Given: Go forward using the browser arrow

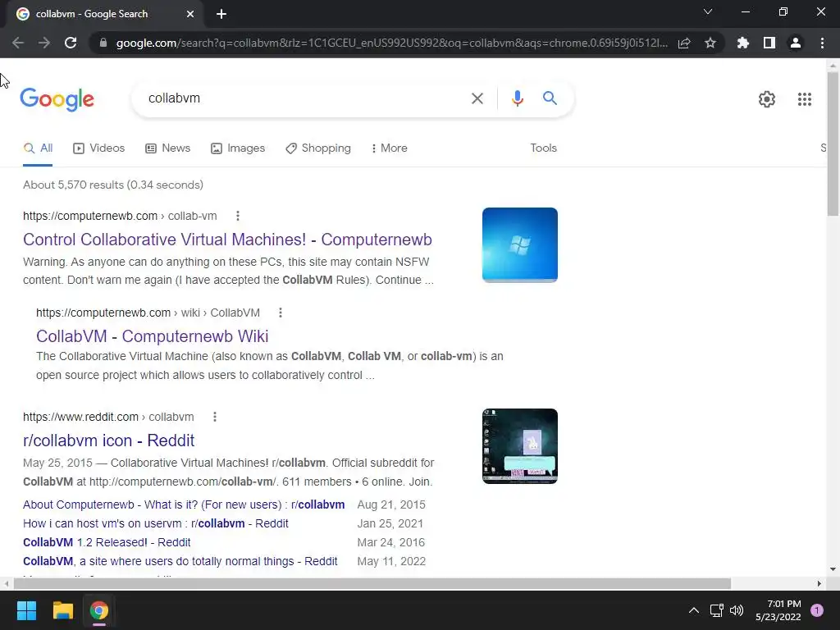Looking at the screenshot, I should pos(44,43).
